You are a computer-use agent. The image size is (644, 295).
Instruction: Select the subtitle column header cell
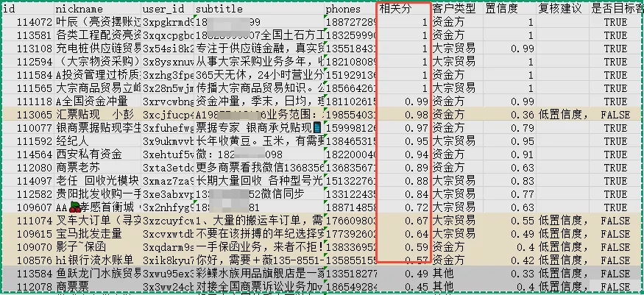[259, 9]
